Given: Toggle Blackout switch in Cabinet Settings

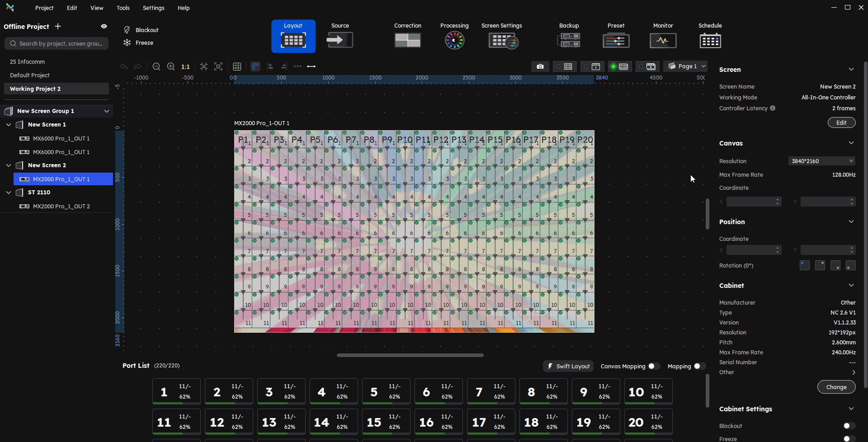Looking at the screenshot, I should 849,426.
